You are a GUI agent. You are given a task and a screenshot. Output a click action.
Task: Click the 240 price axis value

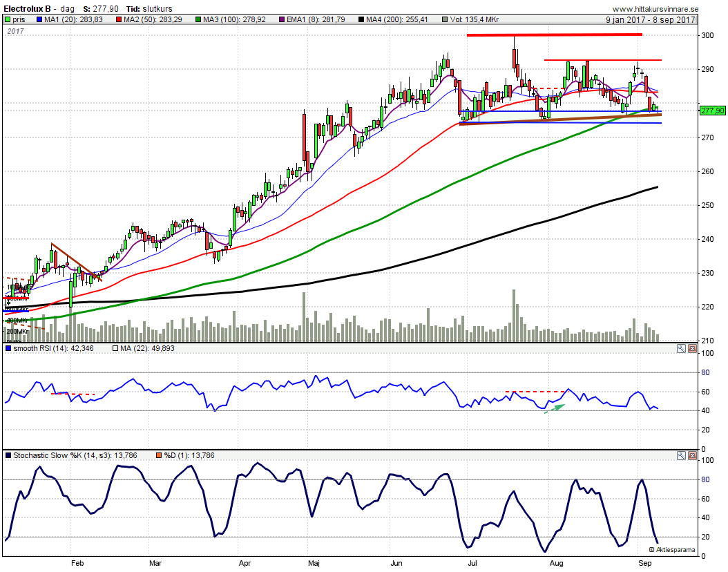tap(707, 239)
